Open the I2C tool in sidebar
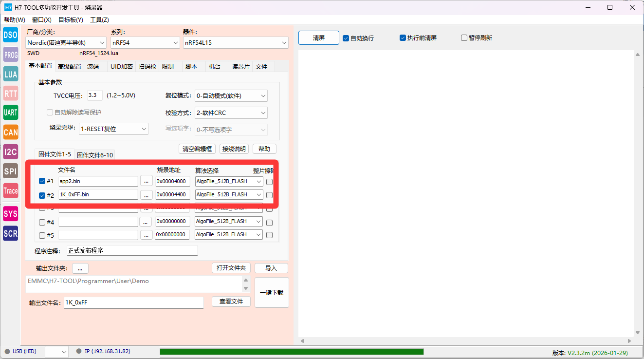This screenshot has width=644, height=359. coord(10,151)
